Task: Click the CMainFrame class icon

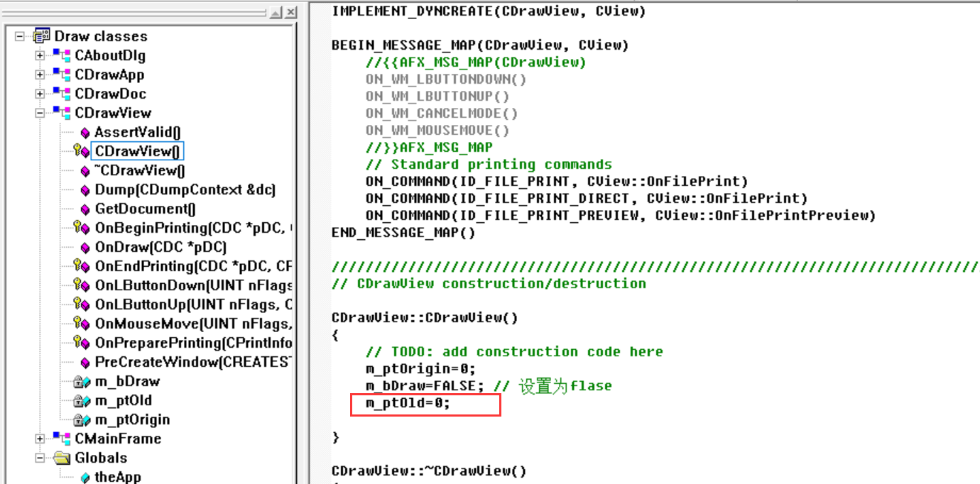Action: (62, 439)
